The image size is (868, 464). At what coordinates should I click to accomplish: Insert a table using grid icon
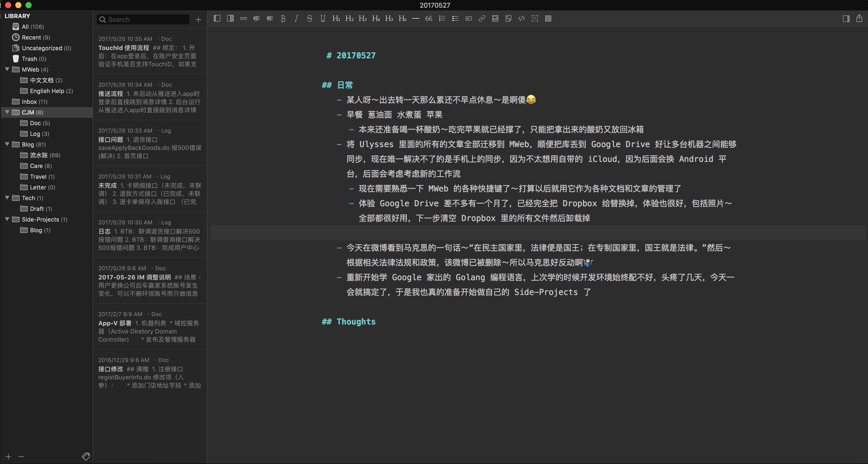pos(548,19)
